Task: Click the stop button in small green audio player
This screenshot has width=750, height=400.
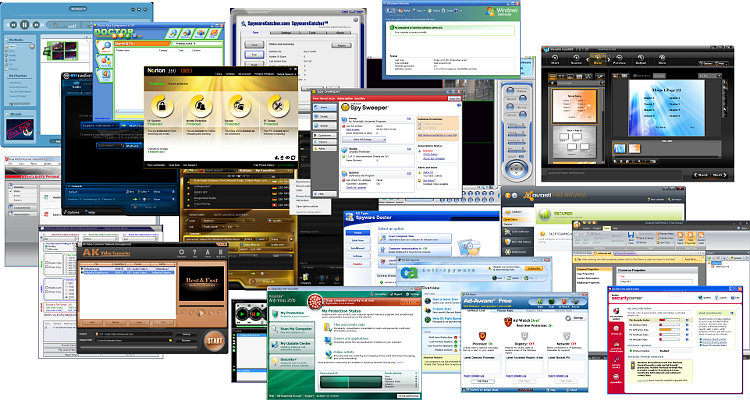Action: click(x=256, y=315)
